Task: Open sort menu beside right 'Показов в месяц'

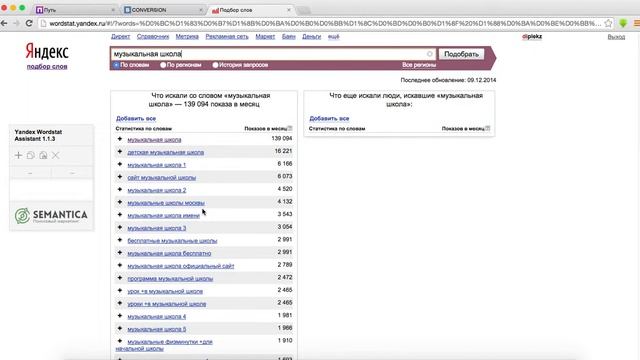Action: pos(487,128)
